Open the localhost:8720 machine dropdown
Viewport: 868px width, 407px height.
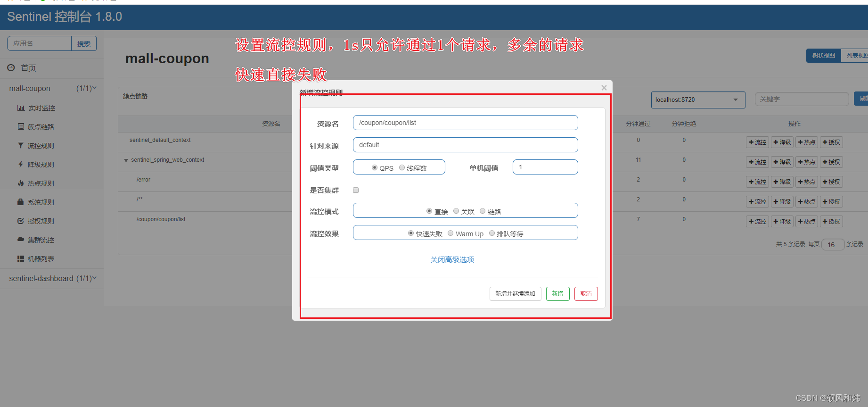click(x=698, y=100)
